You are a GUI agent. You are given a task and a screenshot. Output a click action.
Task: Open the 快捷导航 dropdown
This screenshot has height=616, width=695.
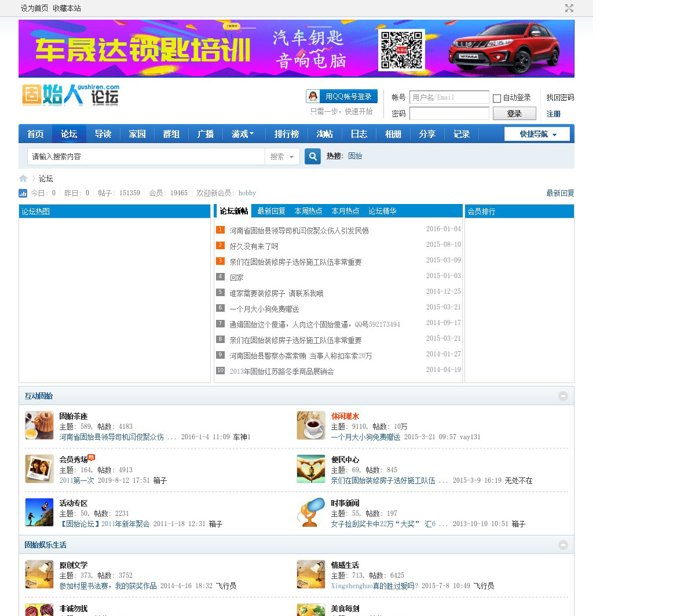point(537,134)
